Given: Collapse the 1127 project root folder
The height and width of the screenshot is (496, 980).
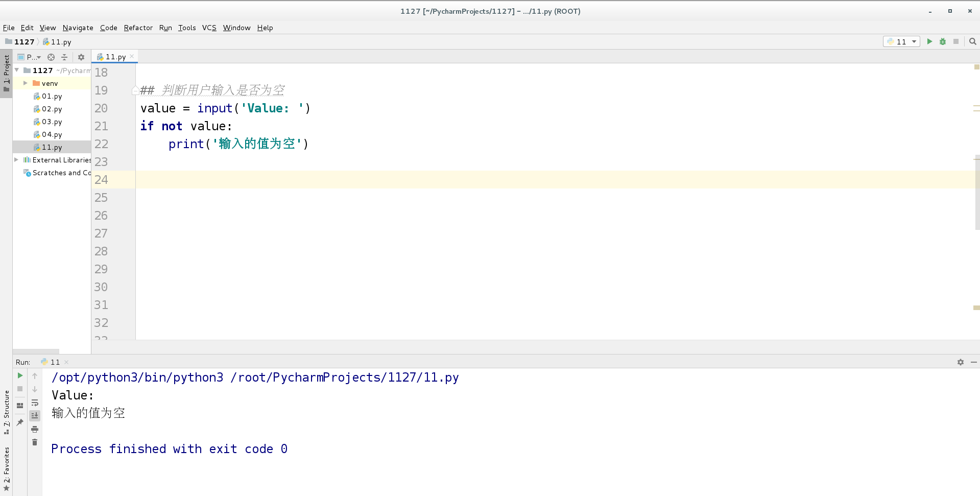Looking at the screenshot, I should (x=17, y=70).
